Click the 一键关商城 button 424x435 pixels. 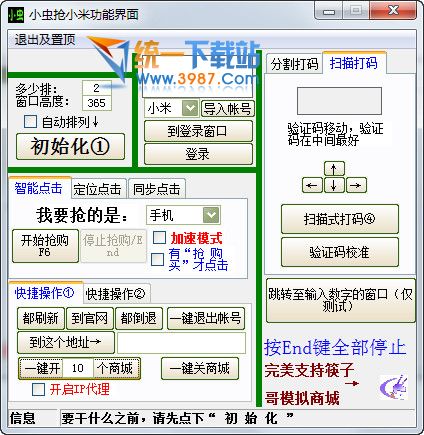(200, 368)
